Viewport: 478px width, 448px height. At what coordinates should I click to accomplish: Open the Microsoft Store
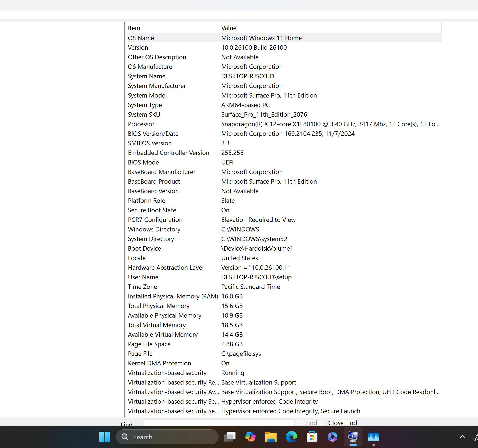pos(312,437)
